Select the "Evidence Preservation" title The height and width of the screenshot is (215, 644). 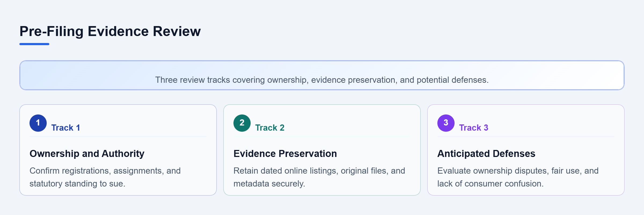(x=285, y=153)
